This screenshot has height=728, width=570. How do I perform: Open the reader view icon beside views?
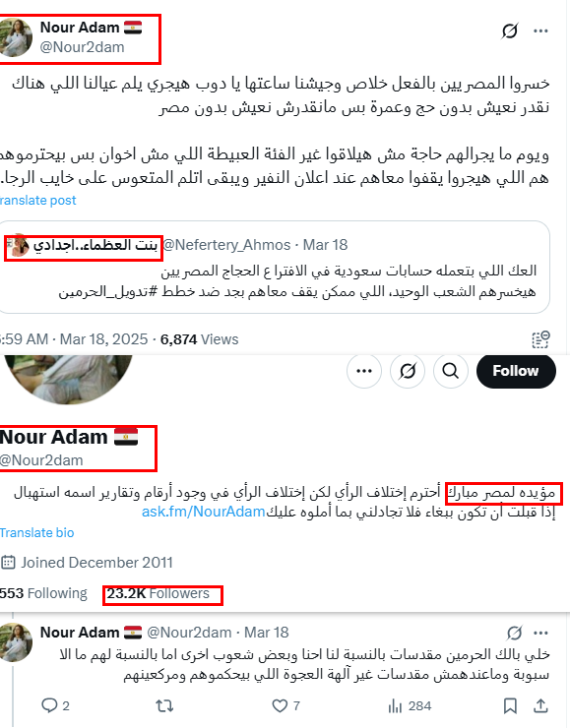(x=540, y=339)
